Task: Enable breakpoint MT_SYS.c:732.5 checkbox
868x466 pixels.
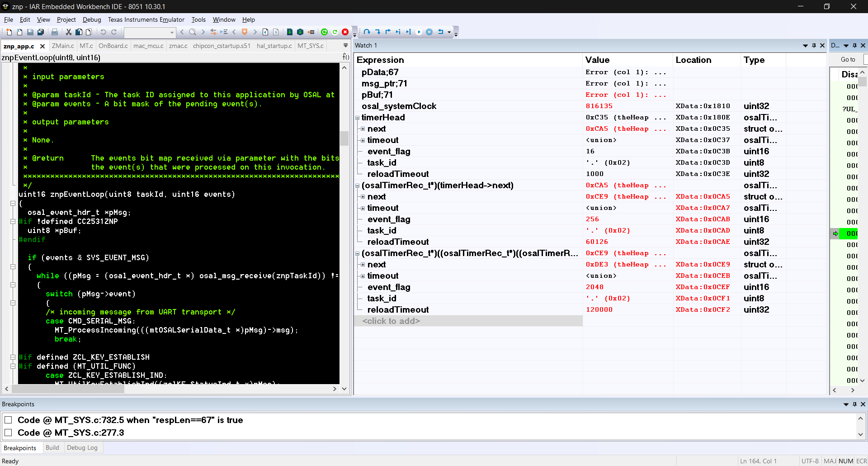Action: tap(8, 420)
